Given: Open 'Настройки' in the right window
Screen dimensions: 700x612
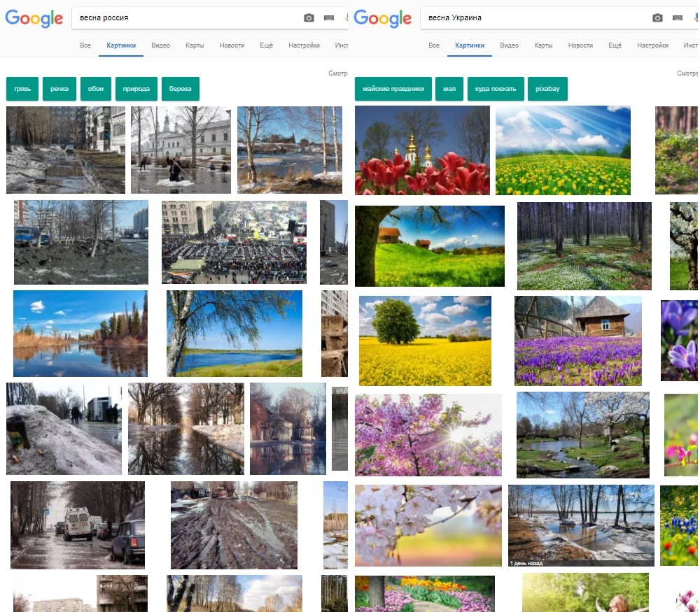Looking at the screenshot, I should [652, 45].
